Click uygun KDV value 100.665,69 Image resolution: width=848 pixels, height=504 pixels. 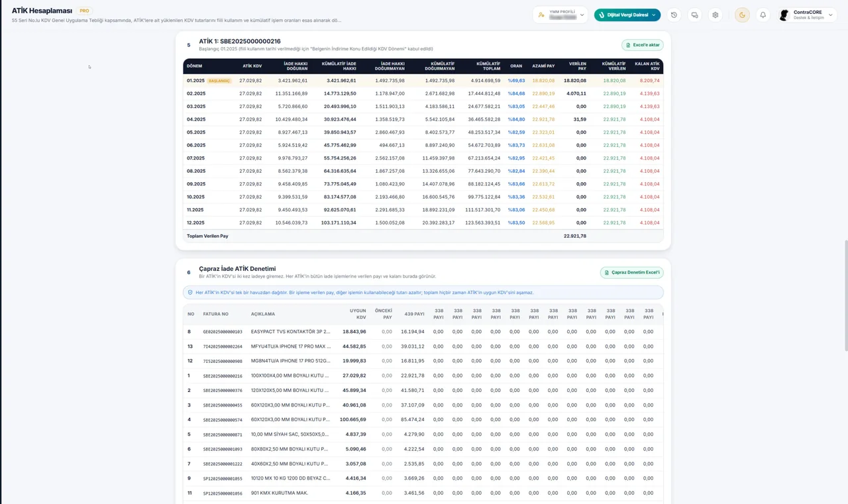(353, 420)
